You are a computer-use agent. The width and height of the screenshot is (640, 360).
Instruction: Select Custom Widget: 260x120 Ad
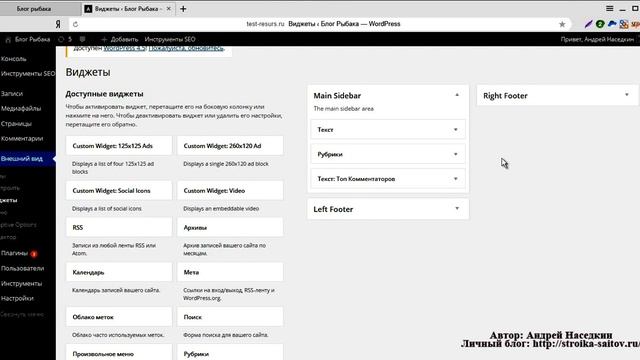230,146
